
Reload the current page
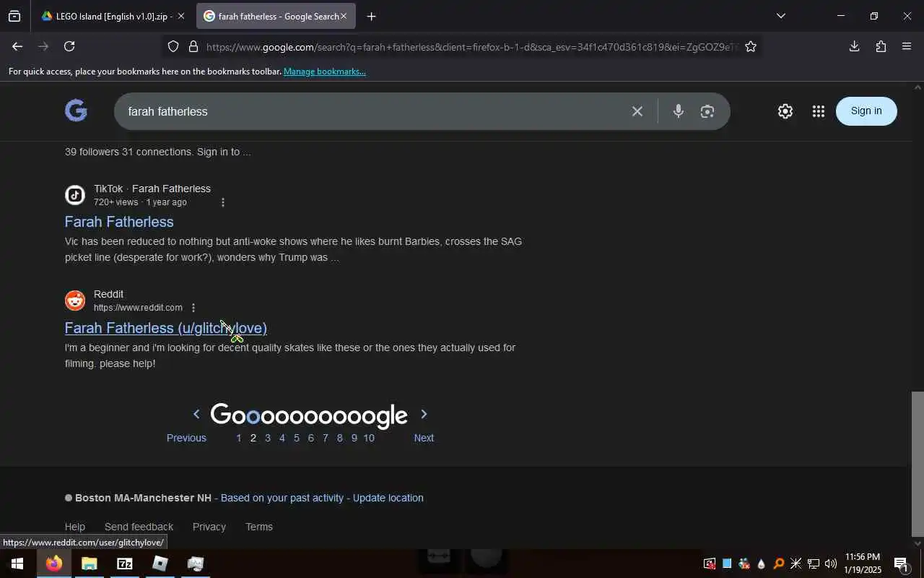69,46
